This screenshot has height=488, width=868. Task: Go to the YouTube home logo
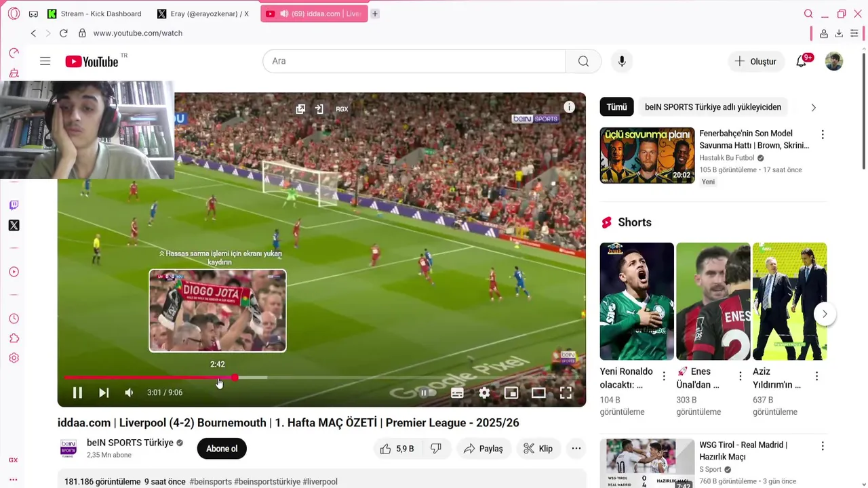92,62
